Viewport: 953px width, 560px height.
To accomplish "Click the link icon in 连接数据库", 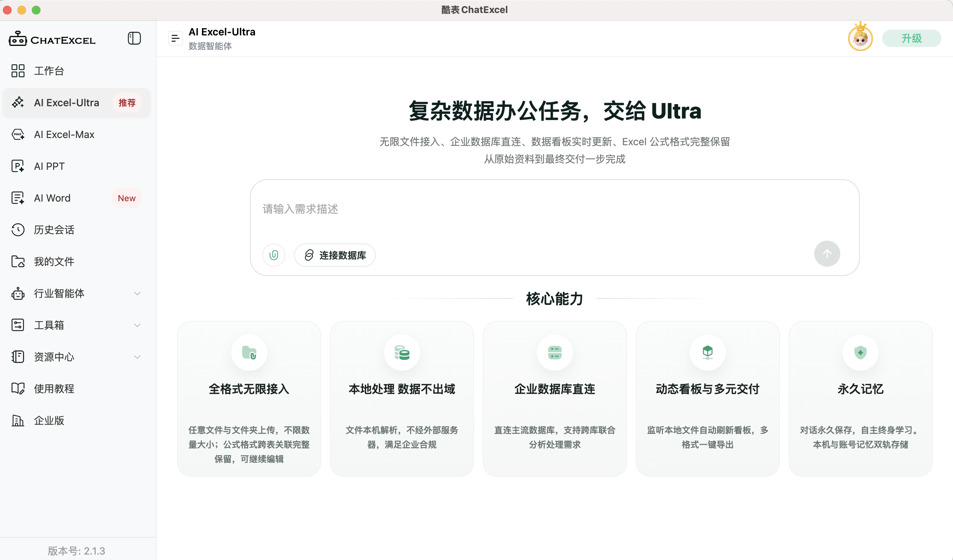I will (309, 255).
